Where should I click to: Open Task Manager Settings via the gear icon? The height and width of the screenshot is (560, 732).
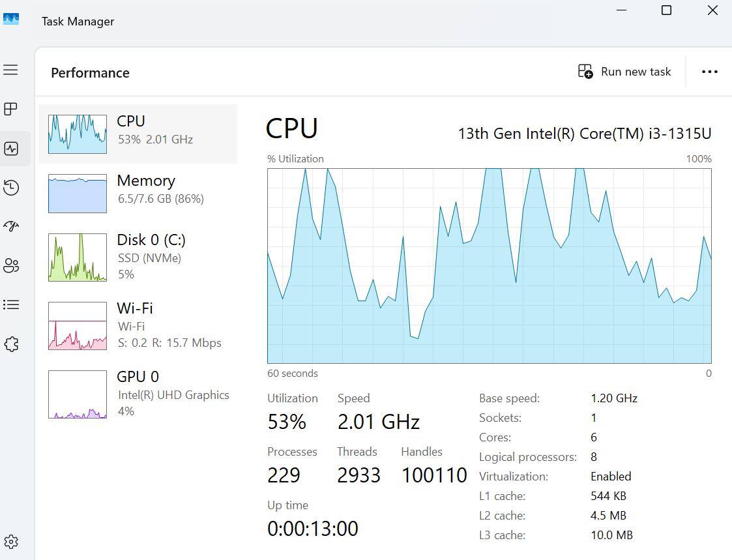pos(10,541)
